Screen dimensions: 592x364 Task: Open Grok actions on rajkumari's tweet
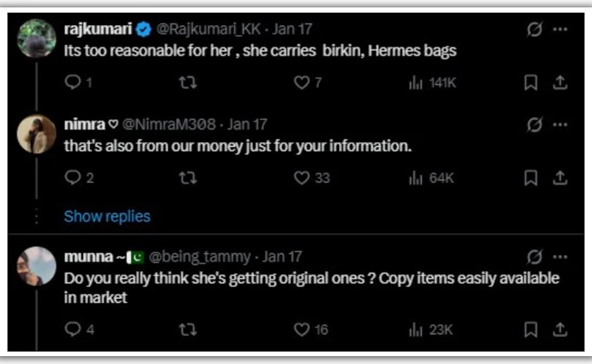[x=534, y=30]
